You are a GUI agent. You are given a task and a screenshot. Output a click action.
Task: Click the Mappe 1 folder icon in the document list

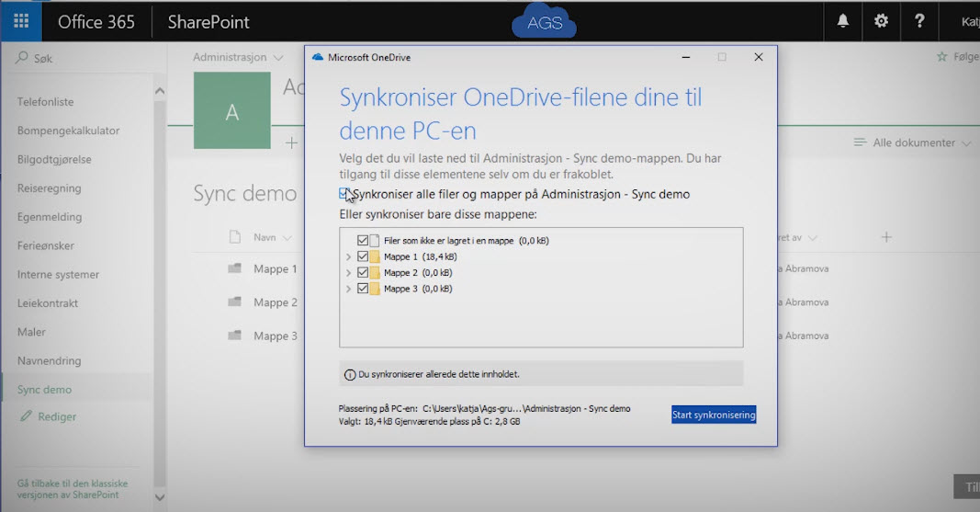(234, 269)
